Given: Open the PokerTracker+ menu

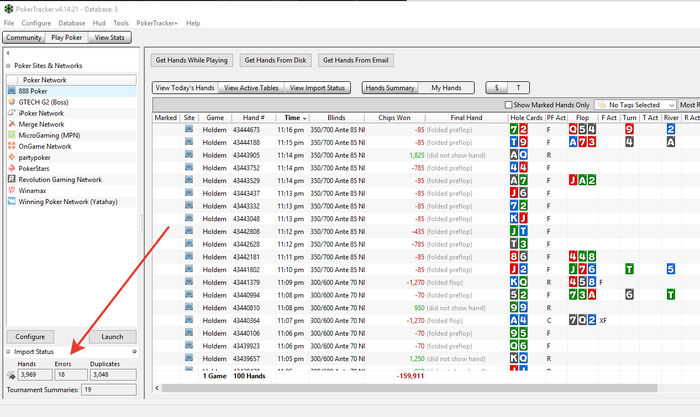Looking at the screenshot, I should coord(157,23).
